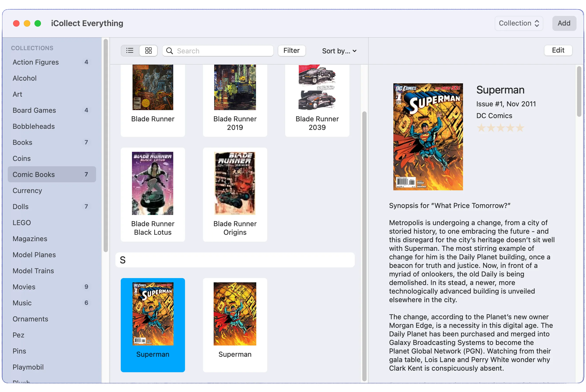This screenshot has height=392, width=586.
Task: Click the green fullscreen window button
Action: [x=38, y=23]
